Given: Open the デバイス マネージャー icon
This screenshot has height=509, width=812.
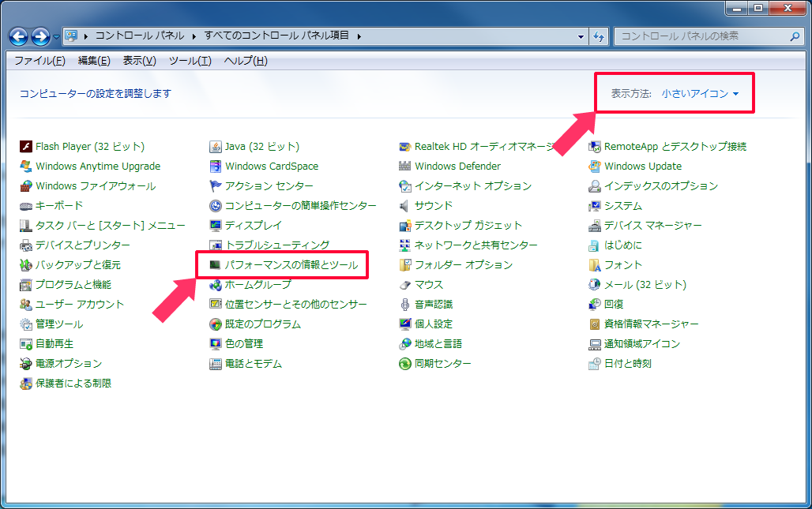Looking at the screenshot, I should pyautogui.click(x=595, y=226).
